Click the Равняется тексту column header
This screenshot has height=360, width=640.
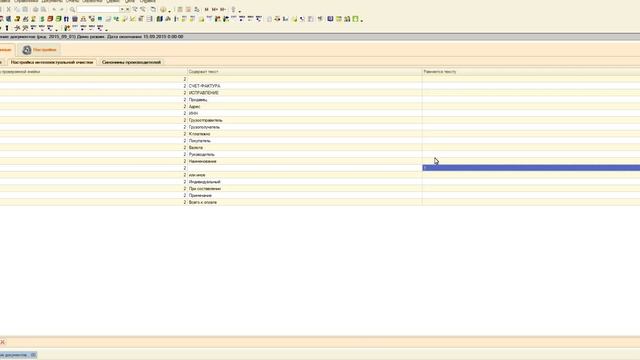(x=531, y=71)
